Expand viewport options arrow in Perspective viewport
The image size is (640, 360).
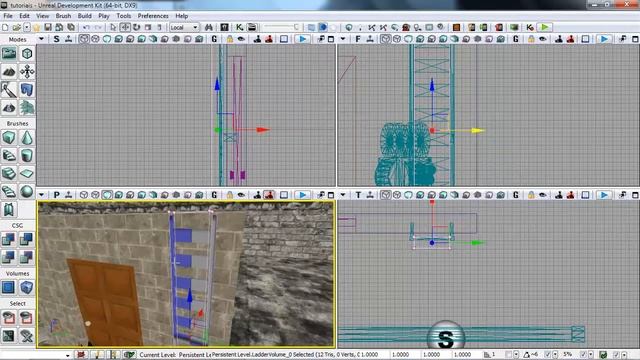pyautogui.click(x=41, y=195)
